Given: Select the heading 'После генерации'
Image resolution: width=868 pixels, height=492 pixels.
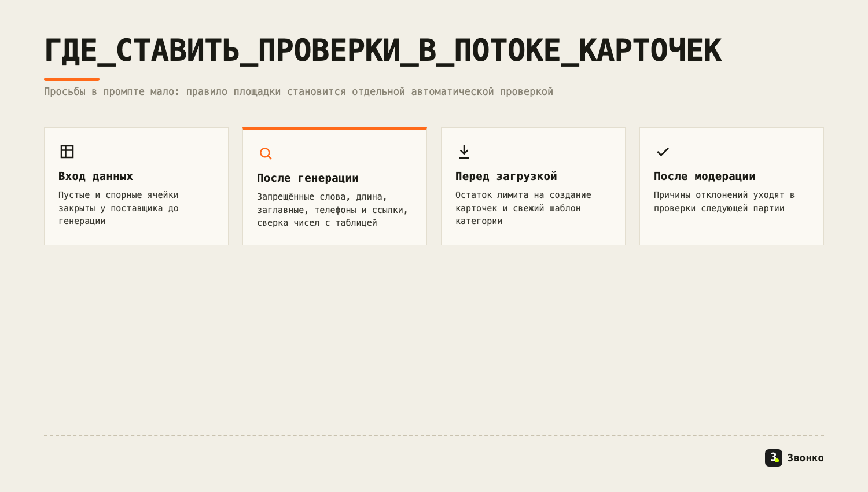Looking at the screenshot, I should (x=308, y=178).
